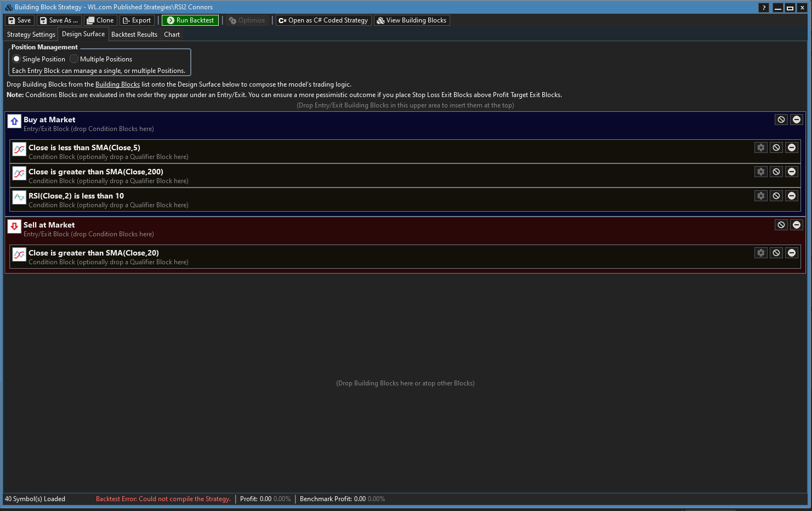
Task: Remove the Sell at Market block
Action: (x=796, y=225)
